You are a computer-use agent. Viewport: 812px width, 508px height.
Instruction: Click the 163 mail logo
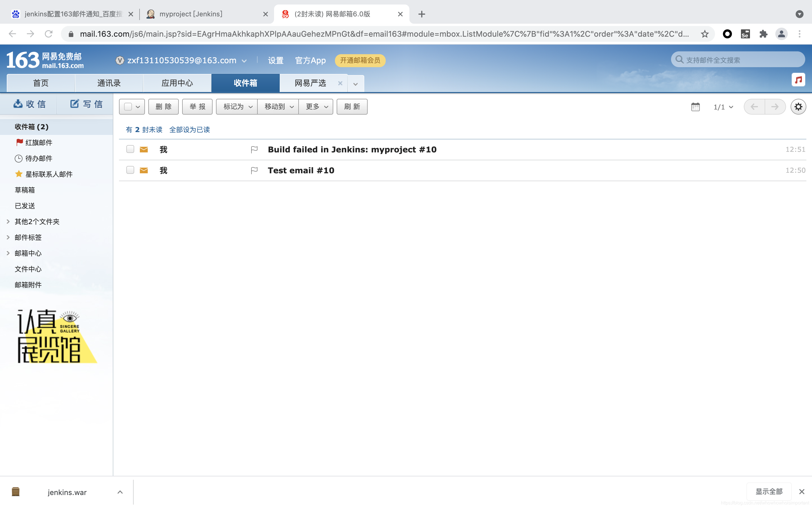45,60
